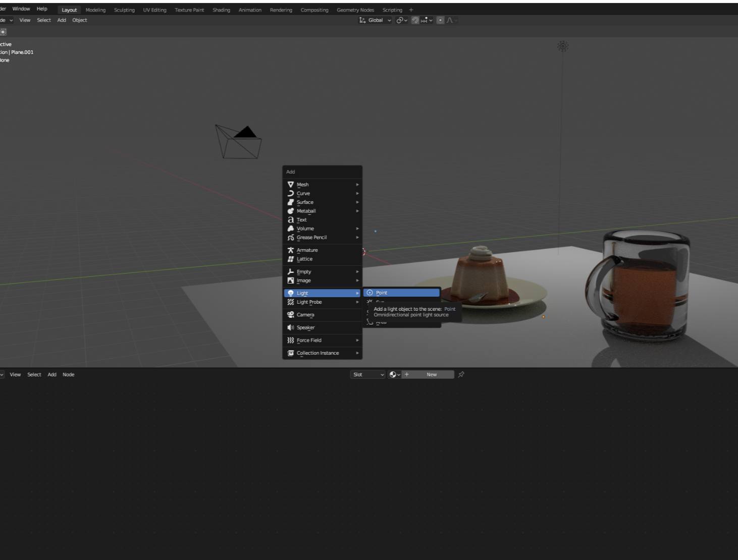738x560 pixels.
Task: Add an Armature from the menu
Action: coord(322,250)
